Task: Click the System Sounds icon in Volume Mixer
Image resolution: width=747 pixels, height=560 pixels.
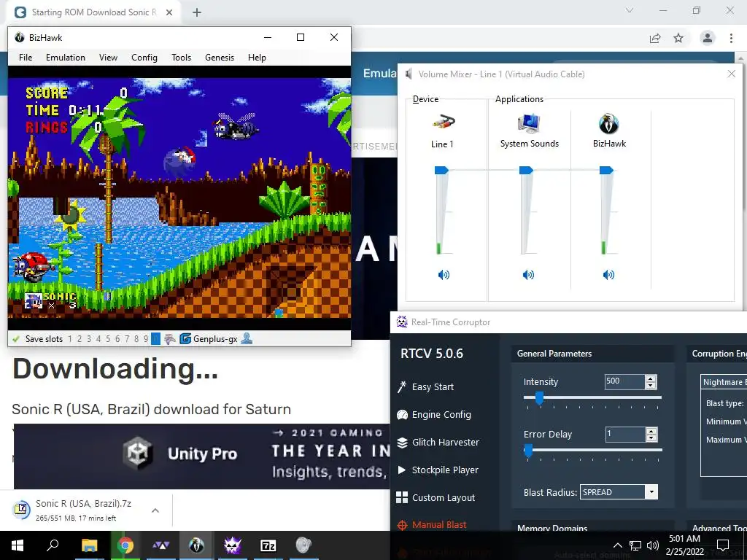Action: [529, 122]
